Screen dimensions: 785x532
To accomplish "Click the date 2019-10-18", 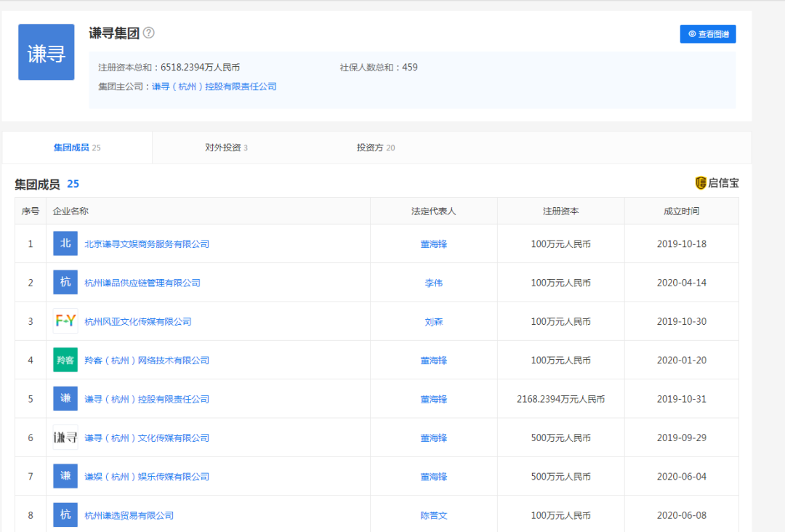I will coord(681,244).
